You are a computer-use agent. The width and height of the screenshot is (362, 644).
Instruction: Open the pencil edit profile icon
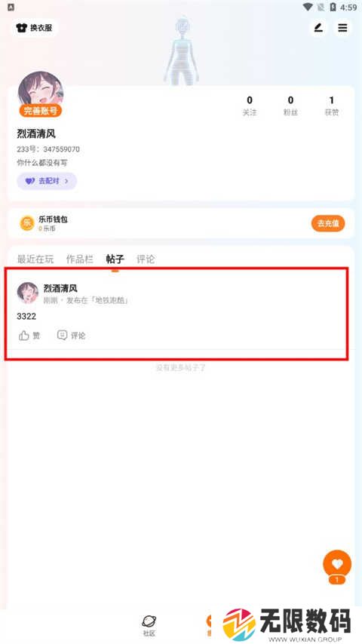tap(318, 28)
